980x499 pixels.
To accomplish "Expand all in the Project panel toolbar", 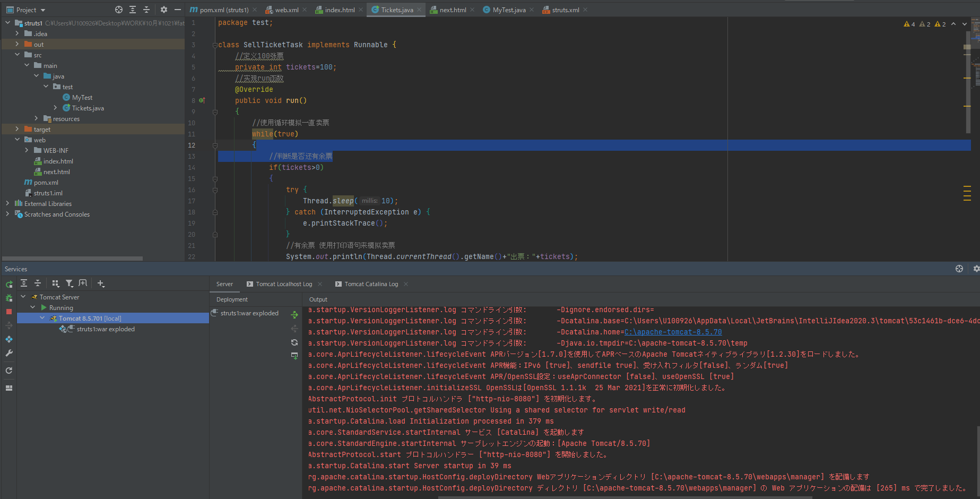I will coord(133,10).
